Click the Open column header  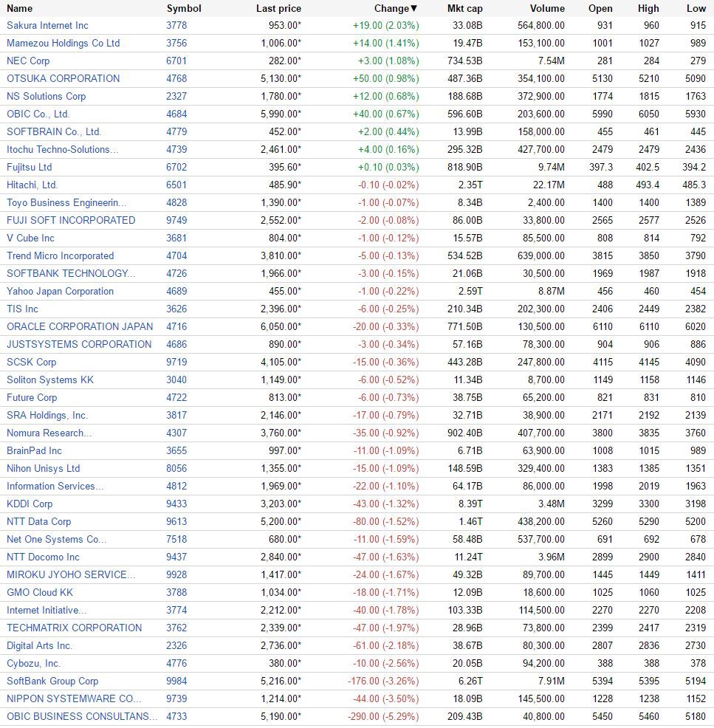tap(600, 8)
